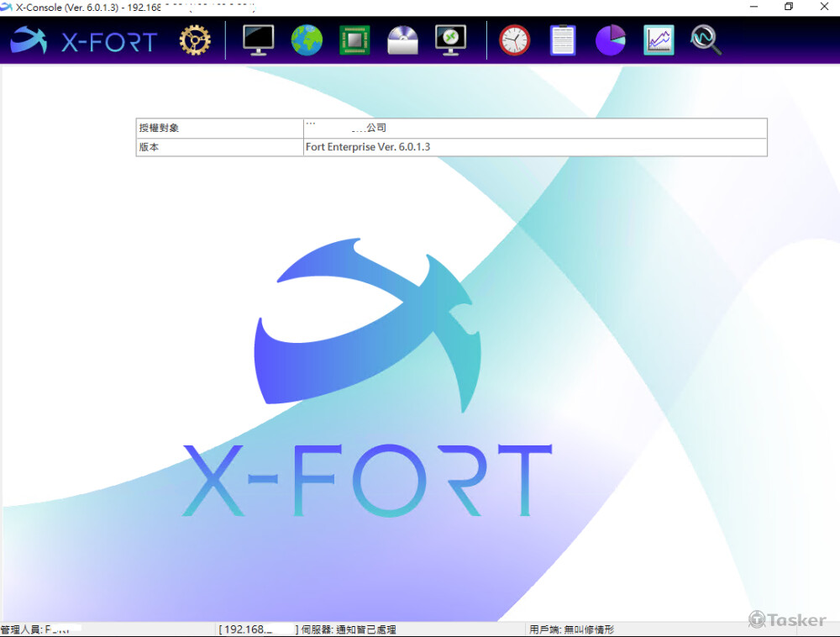Click the 伺服器 notification status text
Viewport: 840px width, 637px height.
[x=349, y=629]
